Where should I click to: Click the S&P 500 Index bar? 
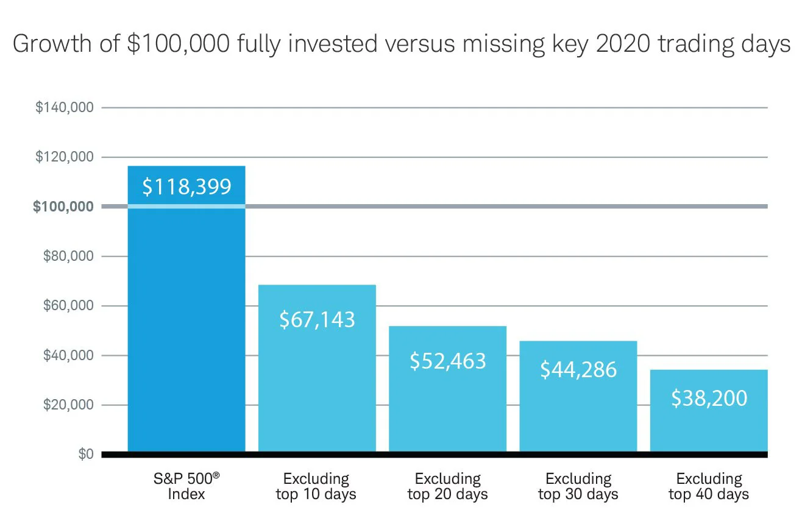coord(186,309)
